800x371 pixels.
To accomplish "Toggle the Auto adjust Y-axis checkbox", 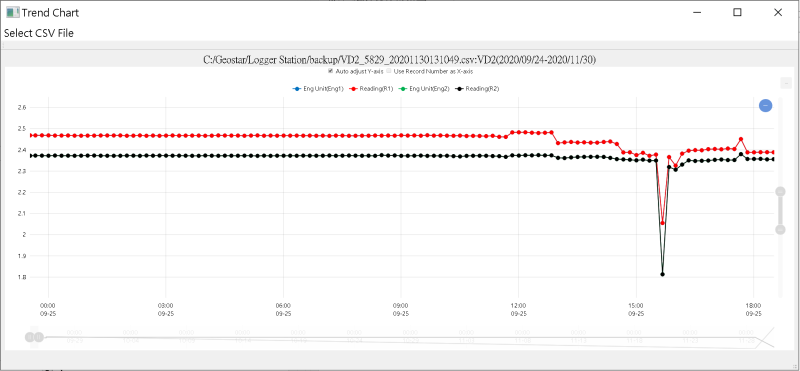I will tap(330, 71).
